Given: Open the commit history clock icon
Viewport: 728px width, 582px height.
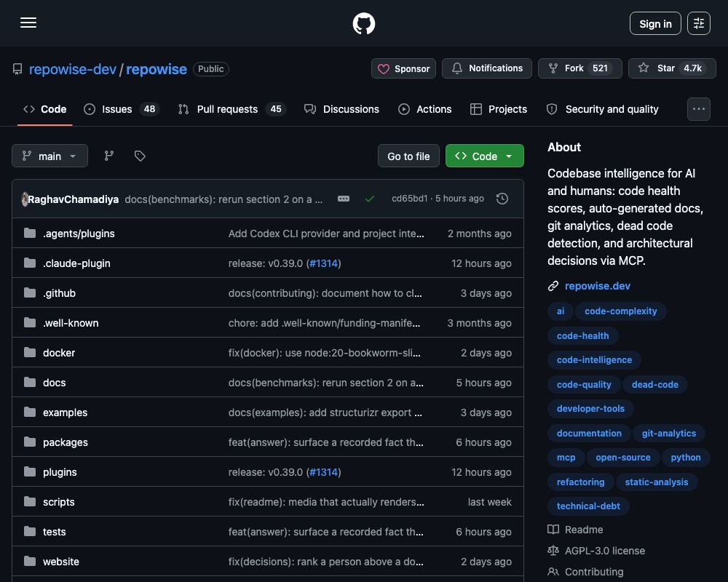Looking at the screenshot, I should pyautogui.click(x=502, y=199).
